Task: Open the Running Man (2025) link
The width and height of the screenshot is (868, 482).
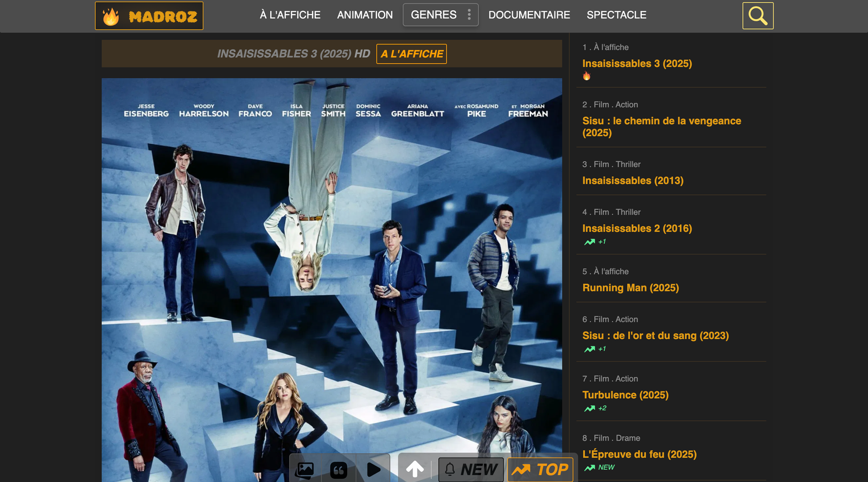Action: pos(630,288)
